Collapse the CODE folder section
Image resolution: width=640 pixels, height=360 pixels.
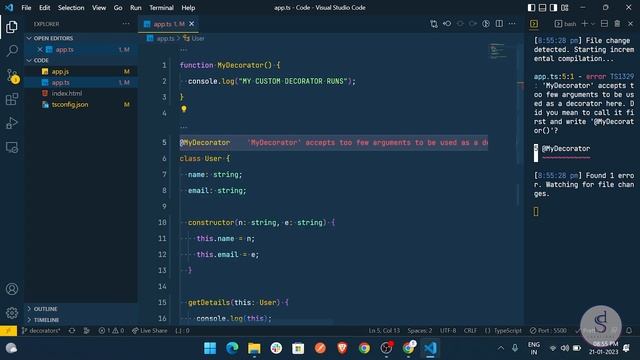pyautogui.click(x=81, y=60)
